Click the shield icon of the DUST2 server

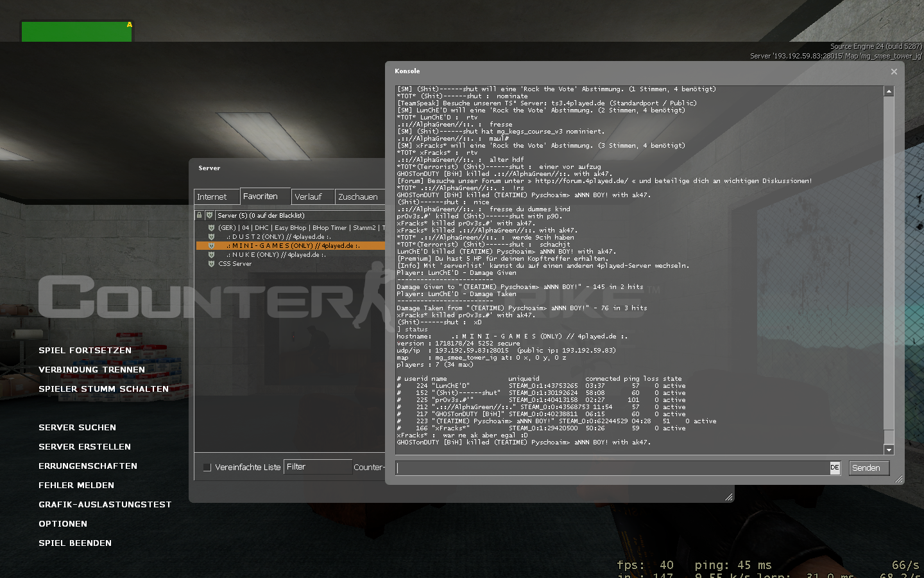tap(211, 236)
